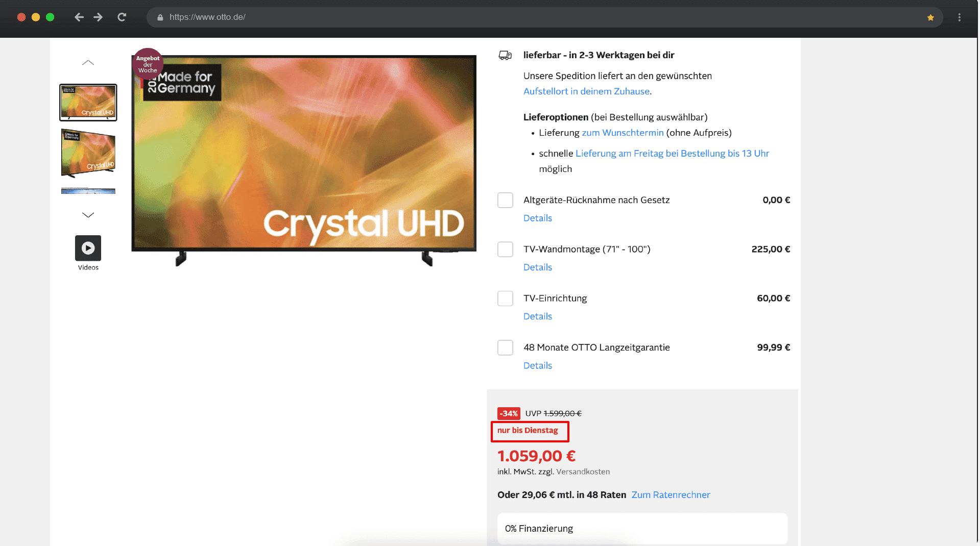Go forward using the browser forward arrow
This screenshot has height=546, width=980.
(98, 17)
